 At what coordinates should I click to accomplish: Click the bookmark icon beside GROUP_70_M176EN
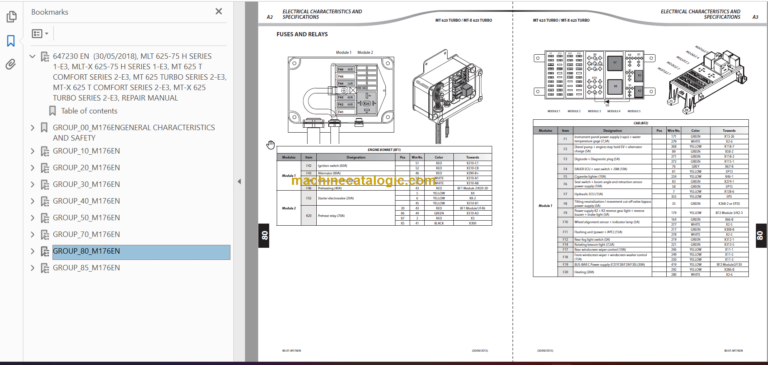[x=45, y=234]
